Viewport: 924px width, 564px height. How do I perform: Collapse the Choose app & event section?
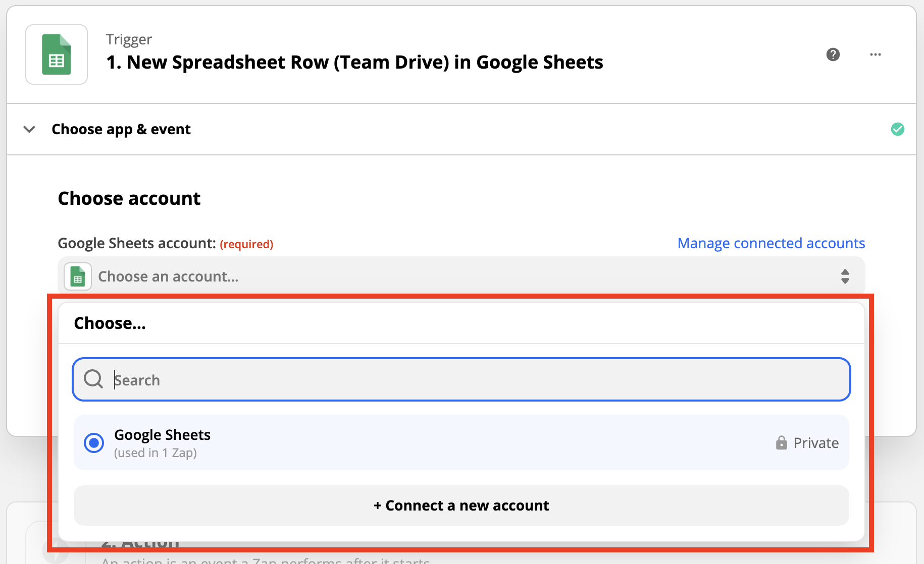click(30, 129)
